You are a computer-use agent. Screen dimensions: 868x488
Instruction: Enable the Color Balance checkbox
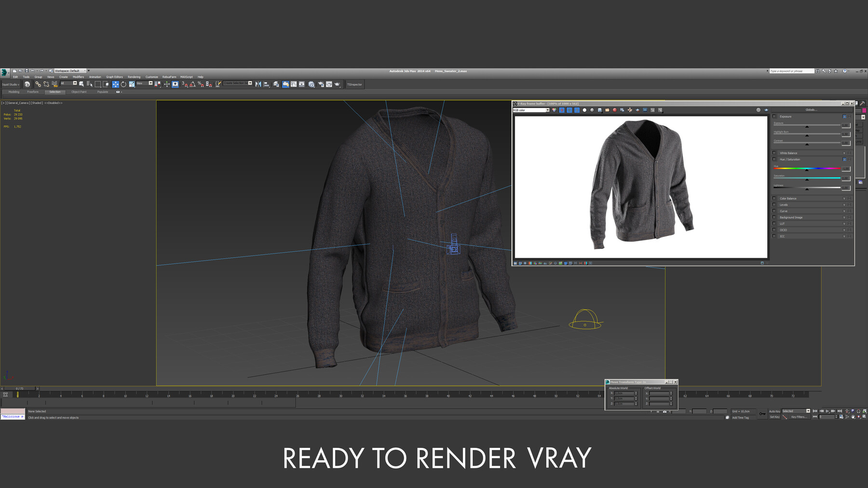click(x=774, y=198)
